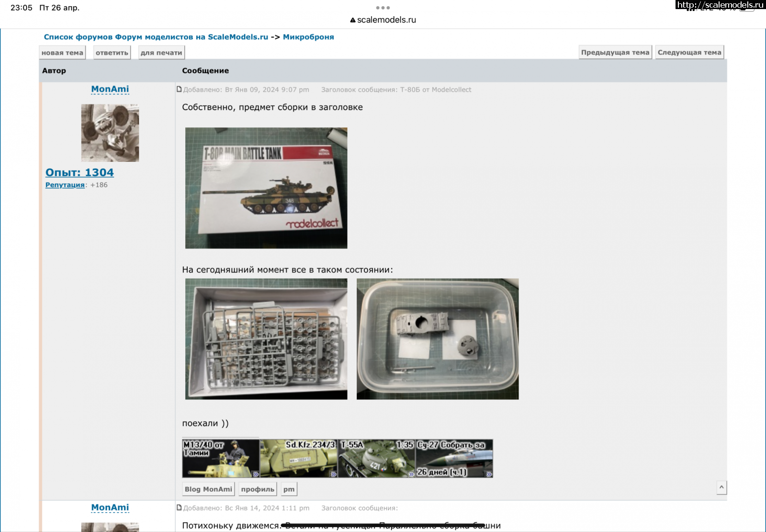Image resolution: width=766 pixels, height=532 pixels.
Task: Click the text 'Собственно, предмет сборки в заголовке'
Action: 272,107
